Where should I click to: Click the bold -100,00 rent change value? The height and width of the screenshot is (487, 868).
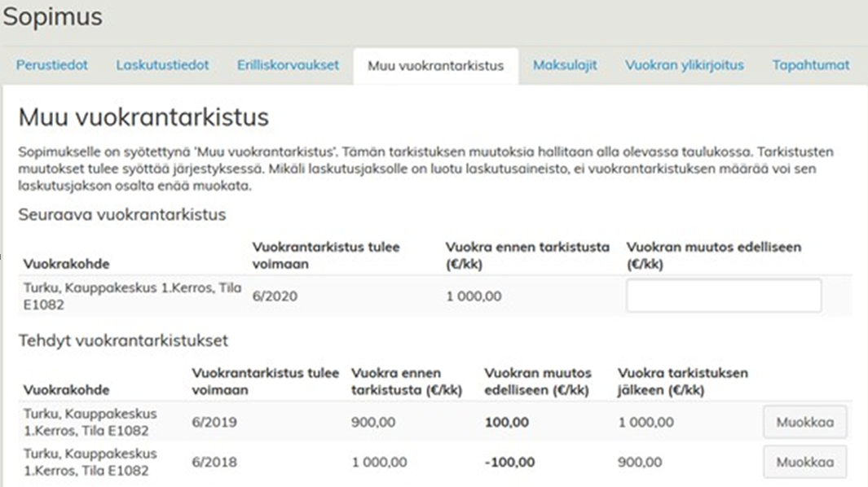click(509, 463)
